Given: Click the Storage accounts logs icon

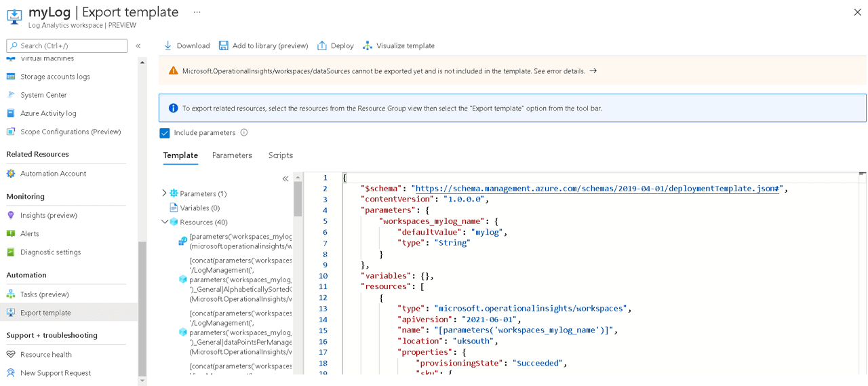Looking at the screenshot, I should (11, 77).
